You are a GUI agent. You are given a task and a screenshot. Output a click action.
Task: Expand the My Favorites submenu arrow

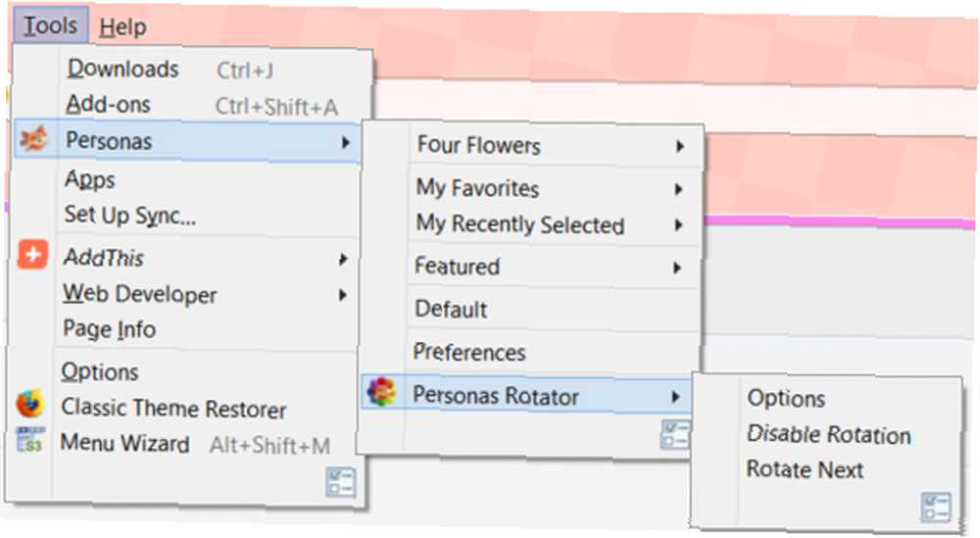pyautogui.click(x=679, y=189)
